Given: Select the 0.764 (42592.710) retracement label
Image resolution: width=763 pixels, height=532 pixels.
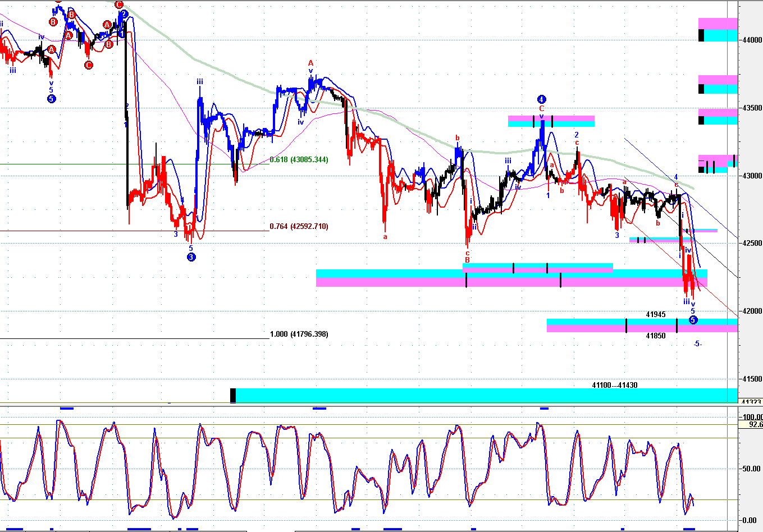Looking at the screenshot, I should point(299,227).
